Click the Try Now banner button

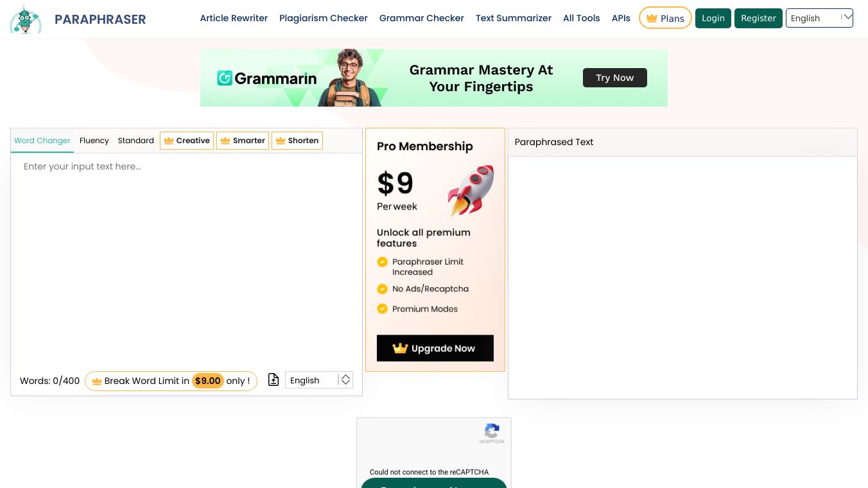[x=614, y=78]
